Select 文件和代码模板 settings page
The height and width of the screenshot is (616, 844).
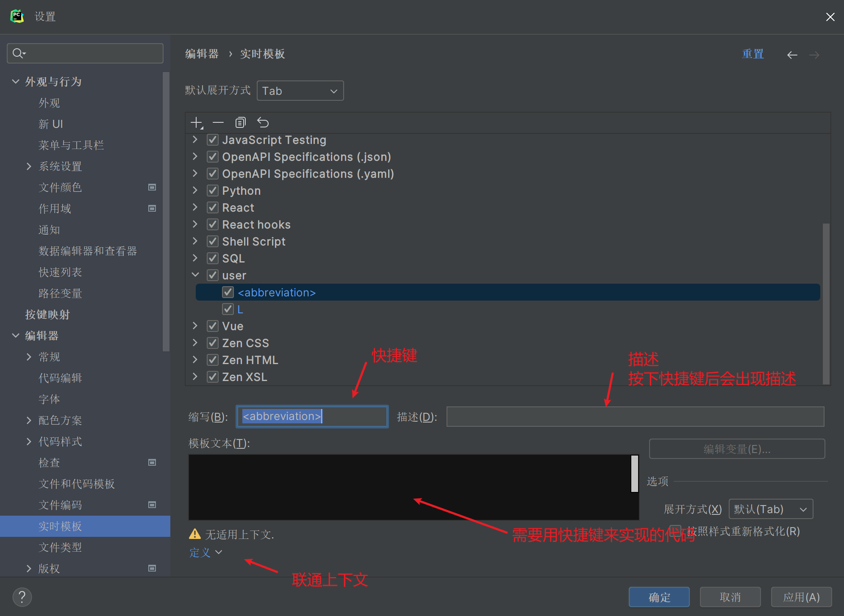tap(77, 484)
